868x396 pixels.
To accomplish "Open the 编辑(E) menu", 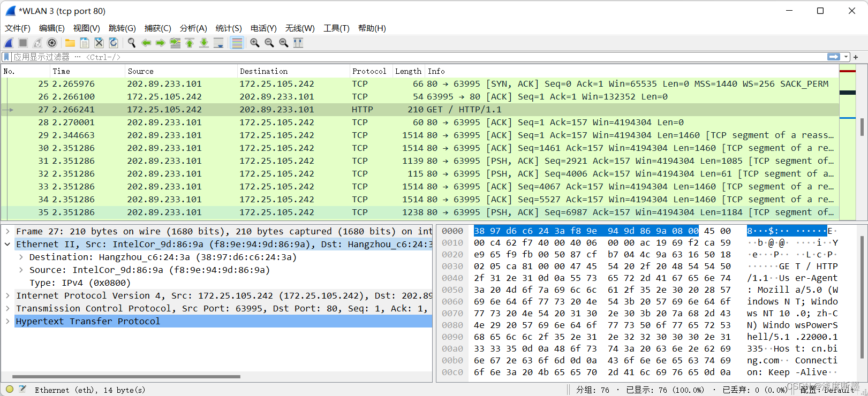I will click(52, 28).
